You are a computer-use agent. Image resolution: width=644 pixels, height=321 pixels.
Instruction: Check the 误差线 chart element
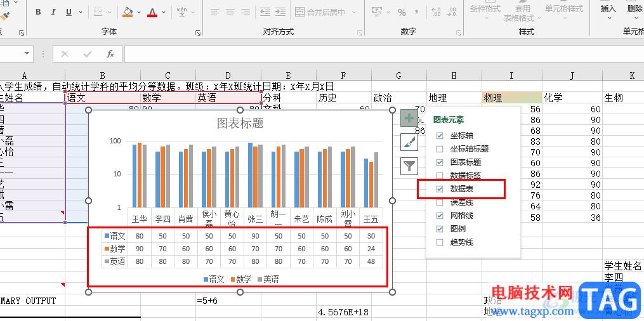coord(440,202)
